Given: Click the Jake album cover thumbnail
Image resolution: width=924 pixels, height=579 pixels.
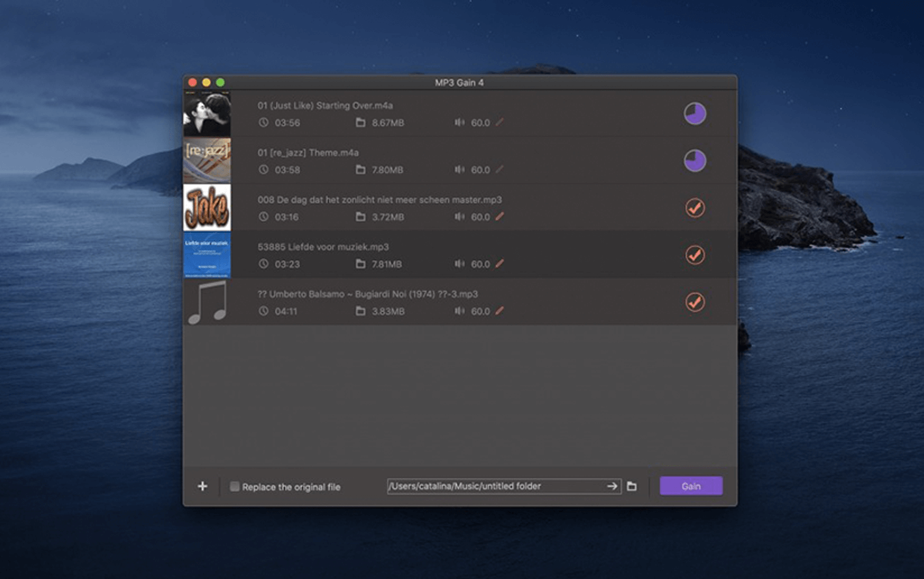Looking at the screenshot, I should pyautogui.click(x=207, y=208).
